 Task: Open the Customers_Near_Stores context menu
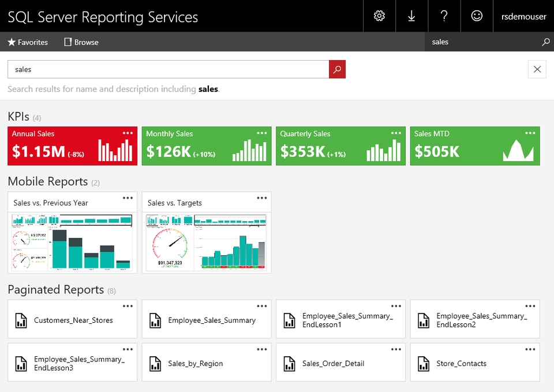click(x=128, y=306)
